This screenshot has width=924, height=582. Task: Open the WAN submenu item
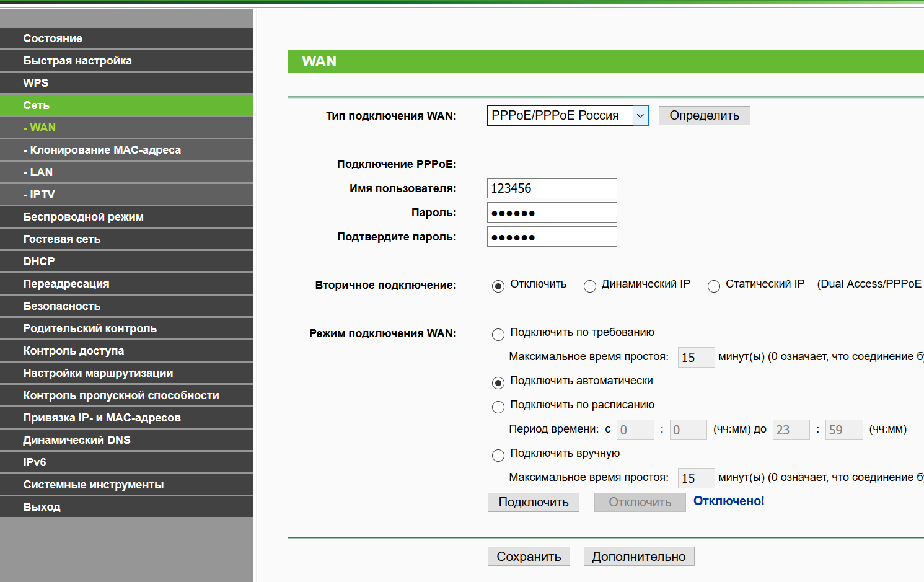pos(126,128)
